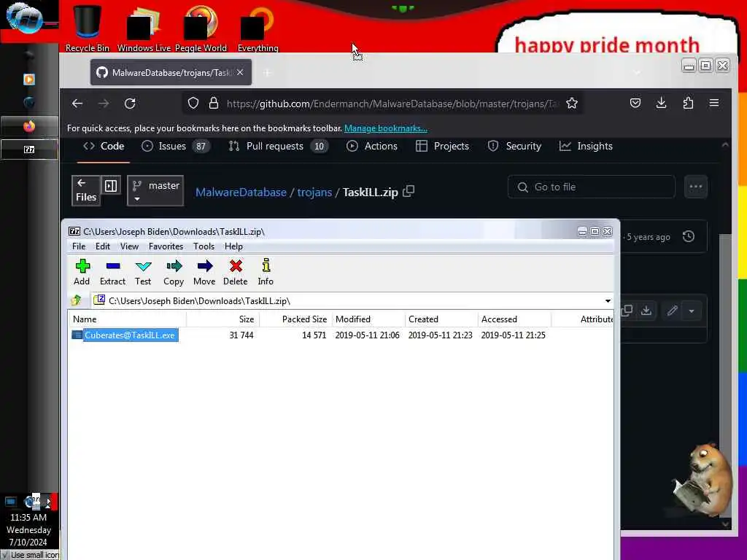This screenshot has height=560, width=747.
Task: Sort by the Created column header
Action: coord(441,319)
